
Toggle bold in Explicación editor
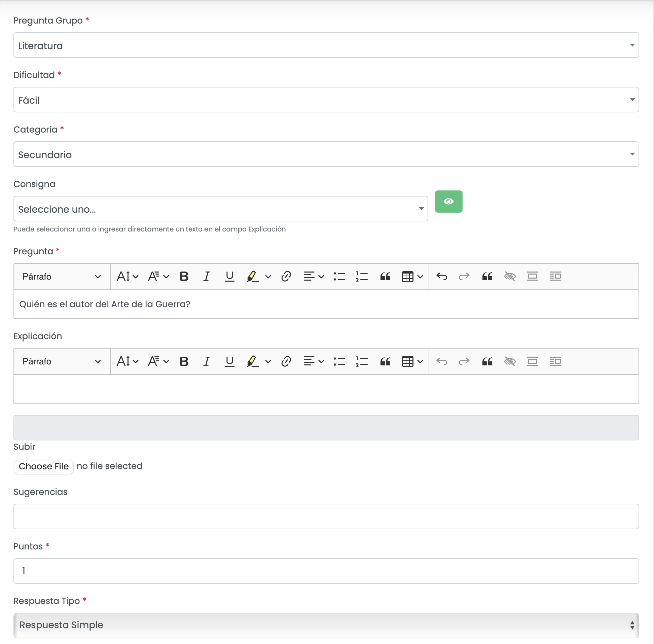tap(184, 362)
